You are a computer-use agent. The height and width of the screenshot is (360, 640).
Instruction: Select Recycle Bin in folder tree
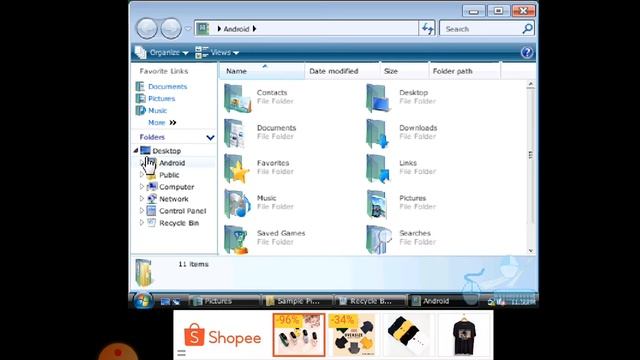click(x=179, y=223)
